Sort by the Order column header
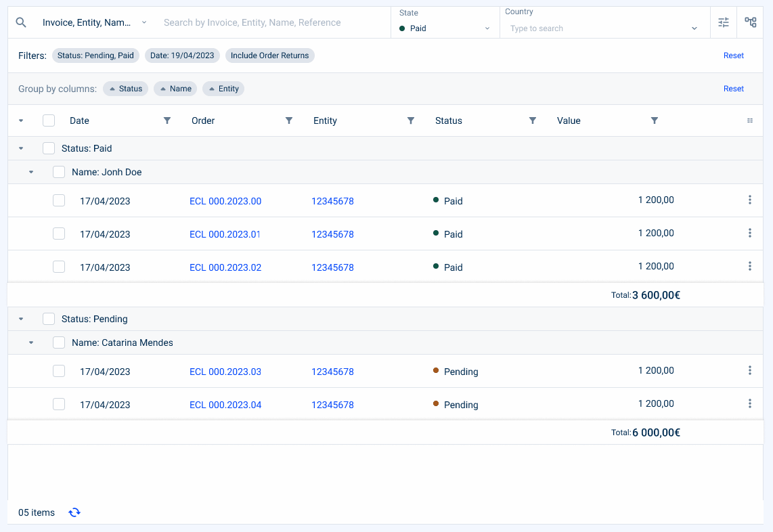This screenshot has height=532, width=773. [203, 120]
